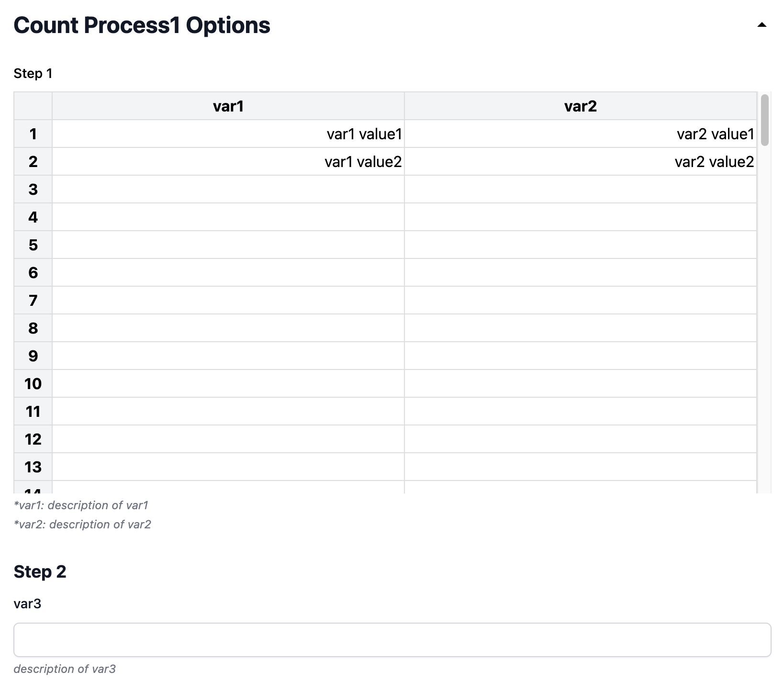Click row number 5 in the table

pyautogui.click(x=33, y=245)
